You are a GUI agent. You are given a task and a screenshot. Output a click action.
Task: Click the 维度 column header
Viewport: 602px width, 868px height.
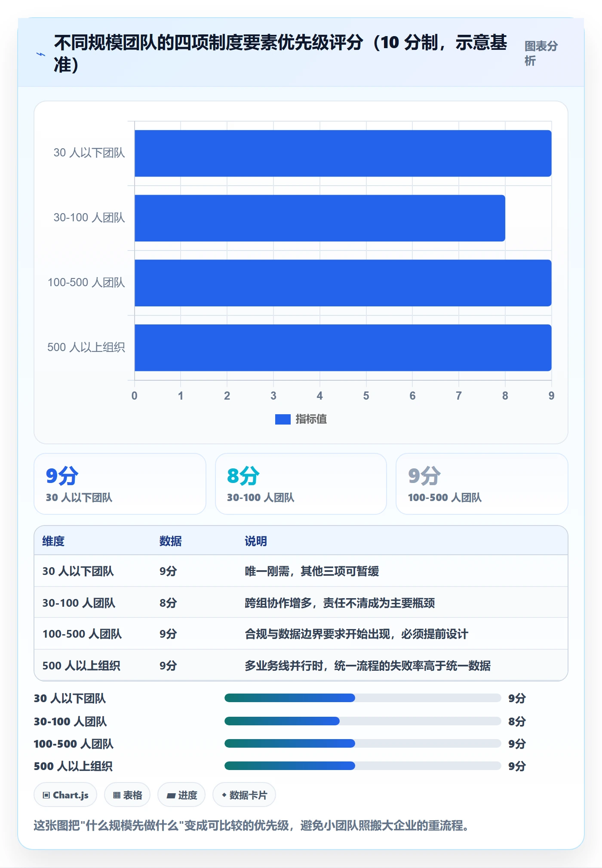(53, 541)
